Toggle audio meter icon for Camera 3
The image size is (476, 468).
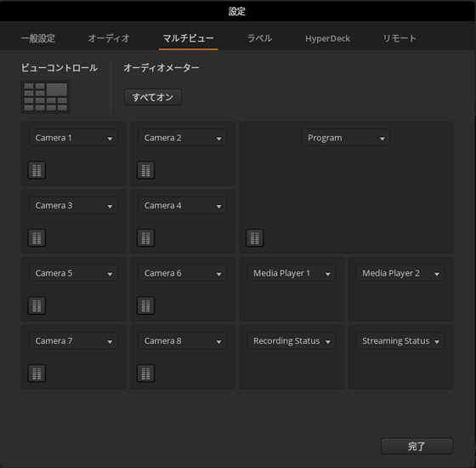pos(37,238)
